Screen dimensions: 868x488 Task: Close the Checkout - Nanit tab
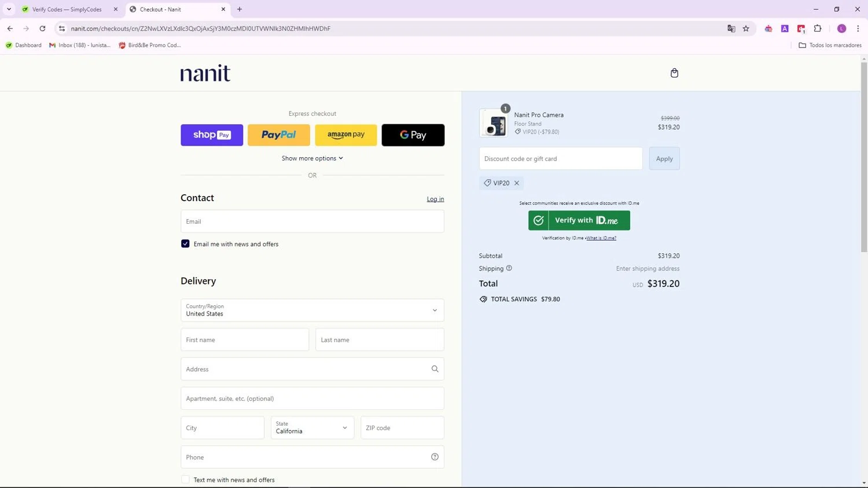(223, 9)
